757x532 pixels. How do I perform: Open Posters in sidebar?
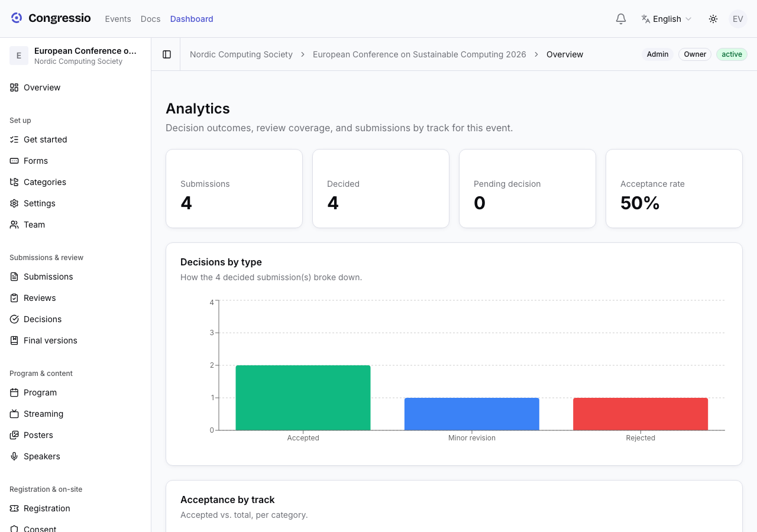click(x=75, y=435)
